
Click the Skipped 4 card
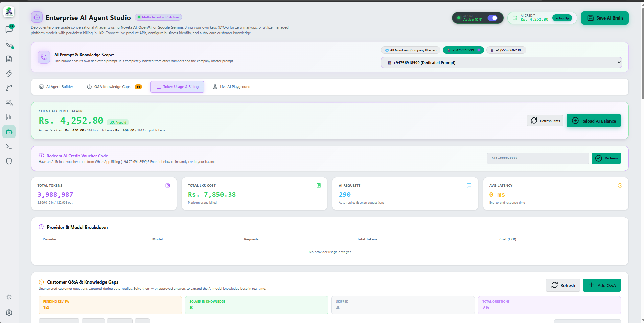(403, 305)
